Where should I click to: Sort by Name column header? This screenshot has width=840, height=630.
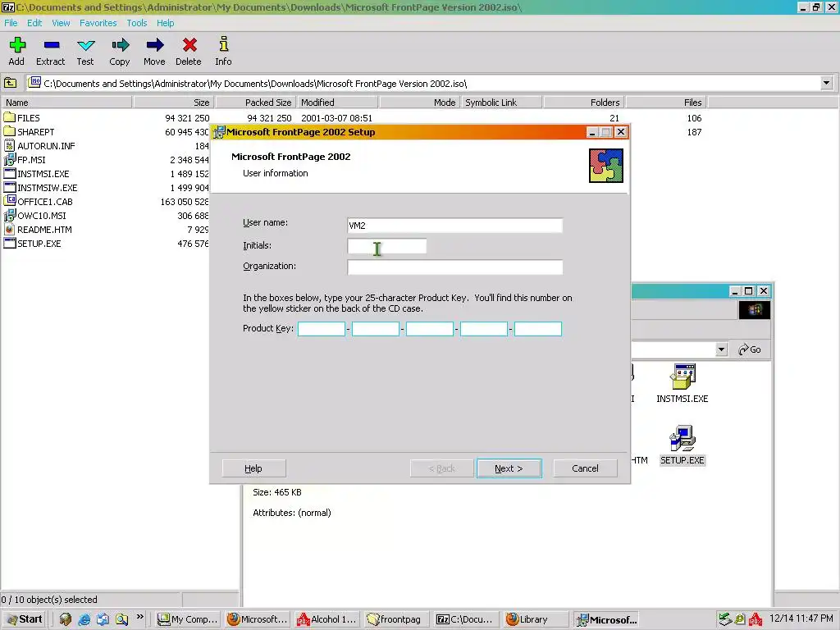point(66,103)
